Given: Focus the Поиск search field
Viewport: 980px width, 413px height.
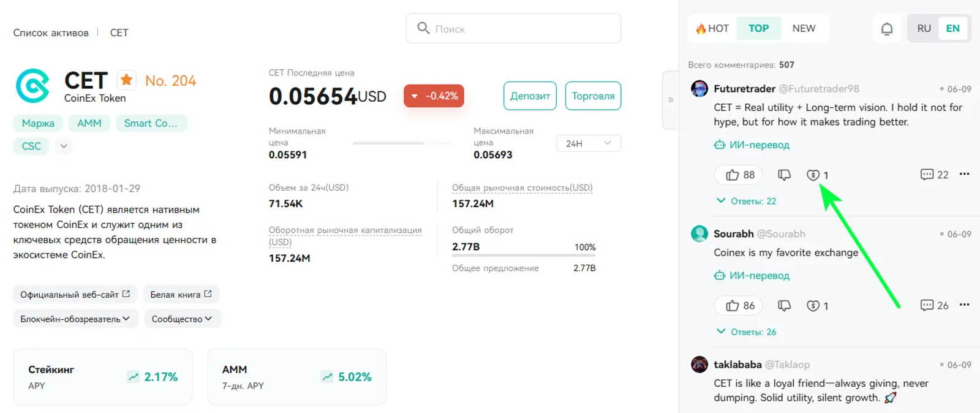Looking at the screenshot, I should 513,28.
